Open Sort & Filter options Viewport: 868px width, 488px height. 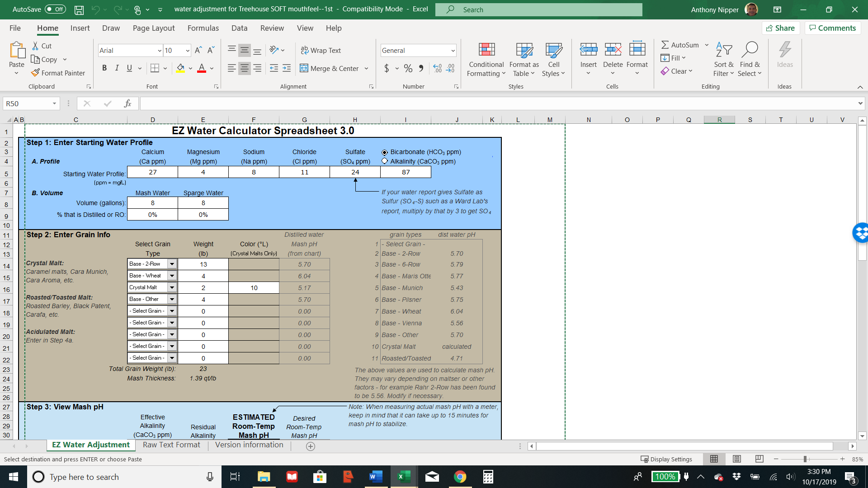pos(724,60)
